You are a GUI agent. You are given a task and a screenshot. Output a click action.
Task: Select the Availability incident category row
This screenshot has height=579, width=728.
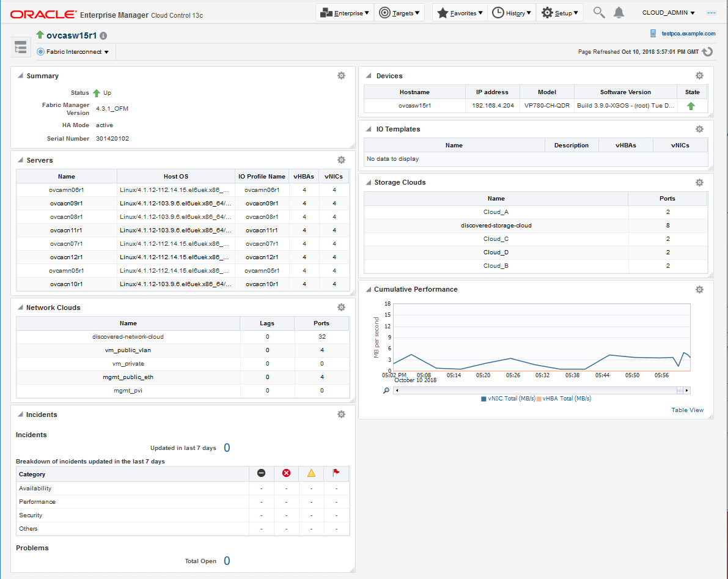(183, 489)
